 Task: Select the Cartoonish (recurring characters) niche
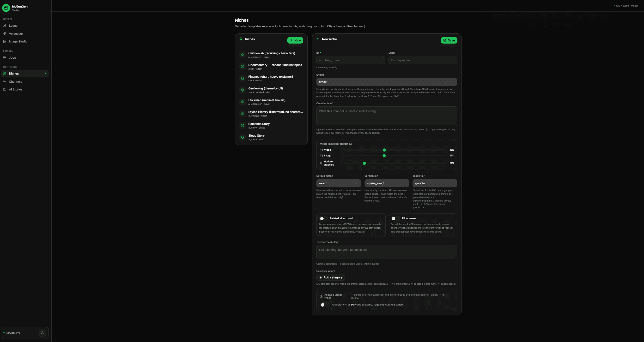(x=271, y=55)
